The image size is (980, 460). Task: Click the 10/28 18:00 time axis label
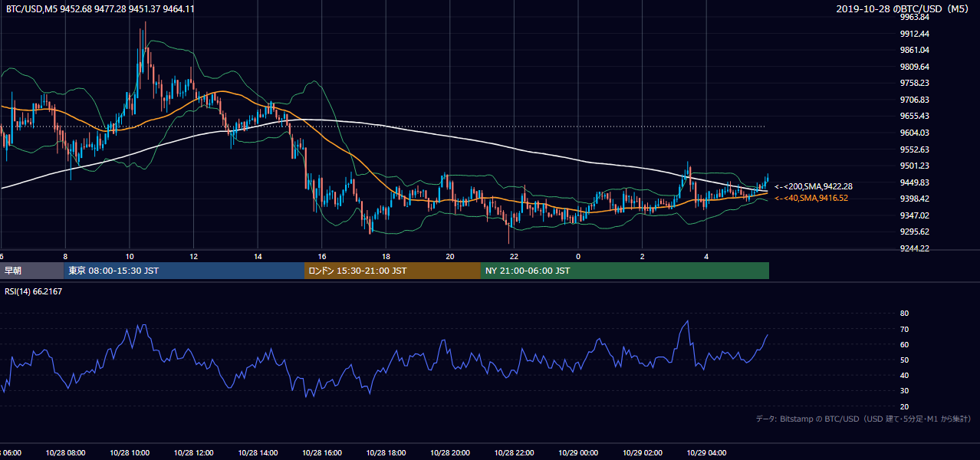click(386, 453)
